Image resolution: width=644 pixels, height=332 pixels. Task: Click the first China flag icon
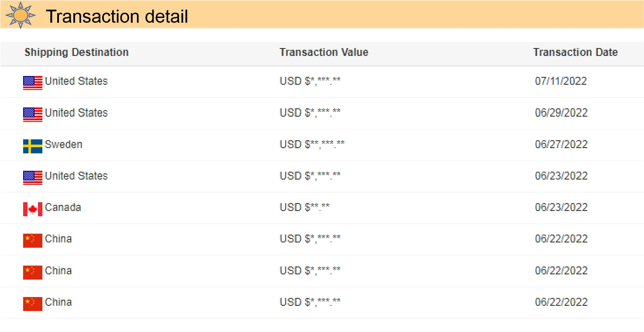[x=33, y=241]
